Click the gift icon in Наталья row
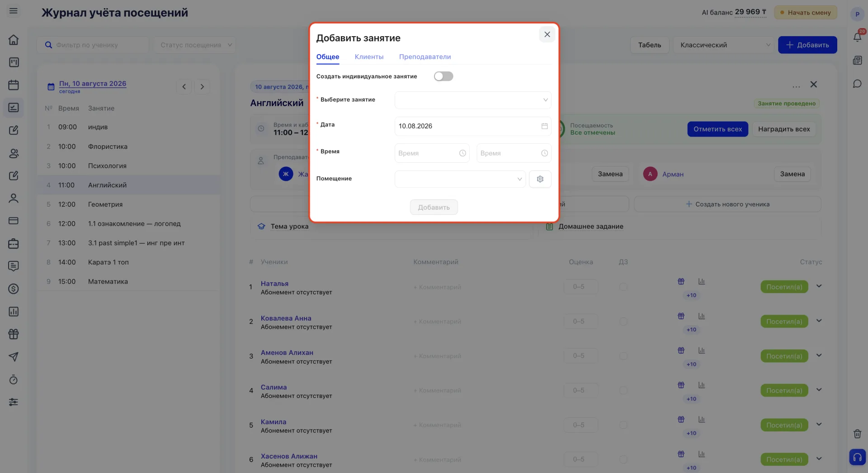Image resolution: width=868 pixels, height=473 pixels. click(x=681, y=281)
